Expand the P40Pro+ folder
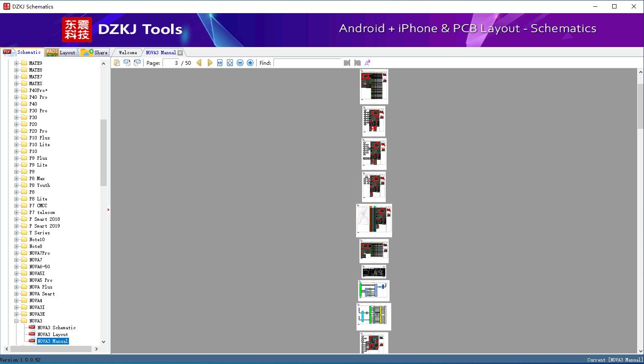Image resolution: width=644 pixels, height=364 pixels. [x=17, y=90]
